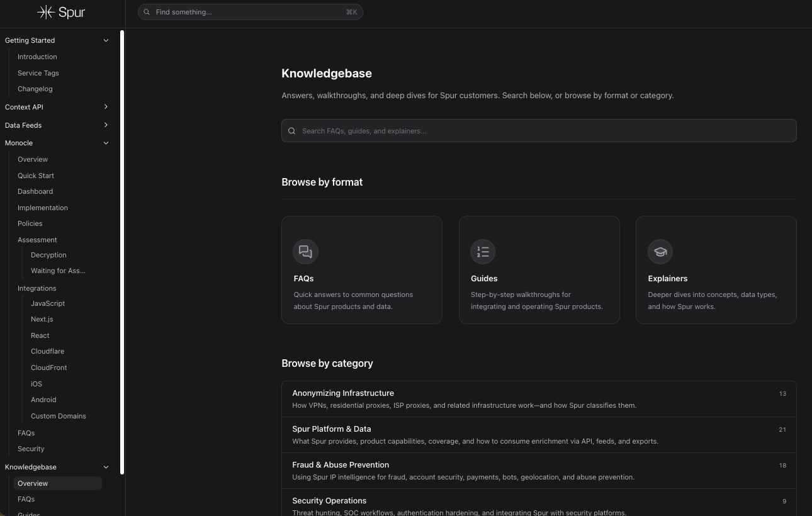
Task: Click the Find something search field
Action: [251, 12]
